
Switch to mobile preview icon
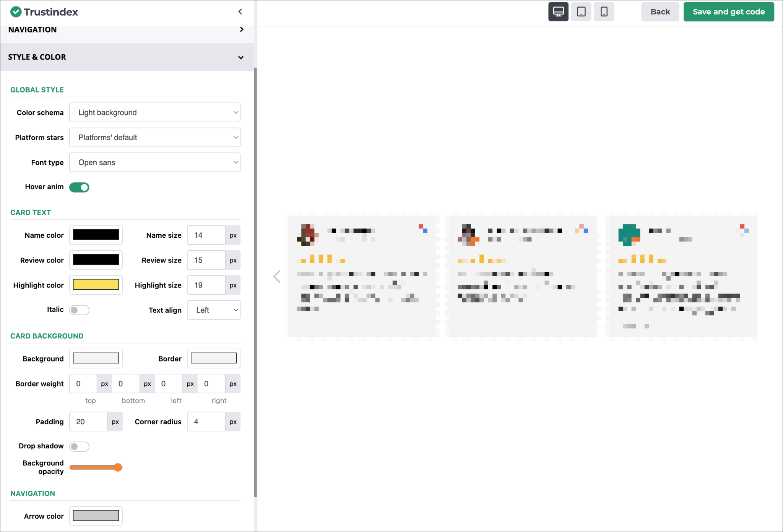604,12
